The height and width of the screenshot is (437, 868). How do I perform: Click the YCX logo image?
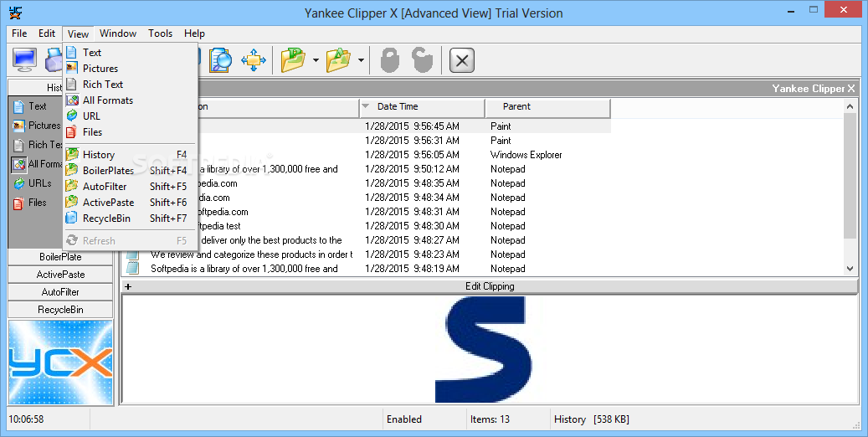pos(60,362)
